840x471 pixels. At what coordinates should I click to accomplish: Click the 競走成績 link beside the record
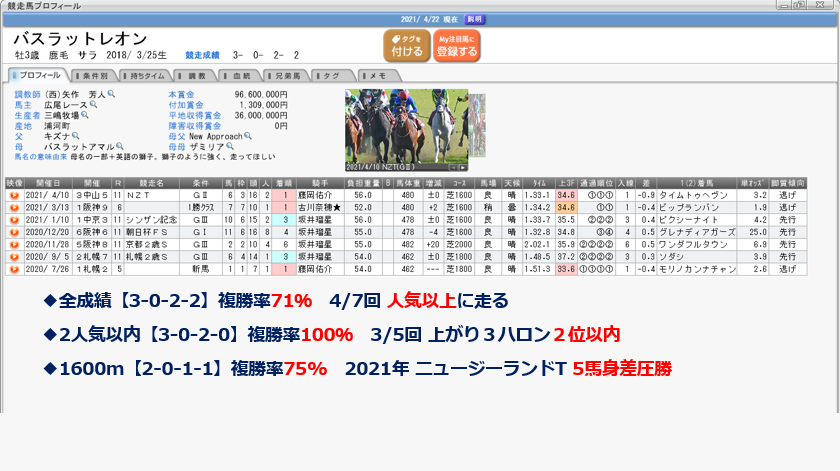coord(204,56)
